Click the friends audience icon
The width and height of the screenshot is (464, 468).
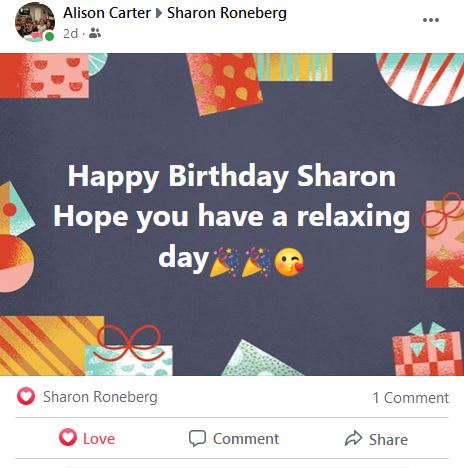tap(95, 33)
